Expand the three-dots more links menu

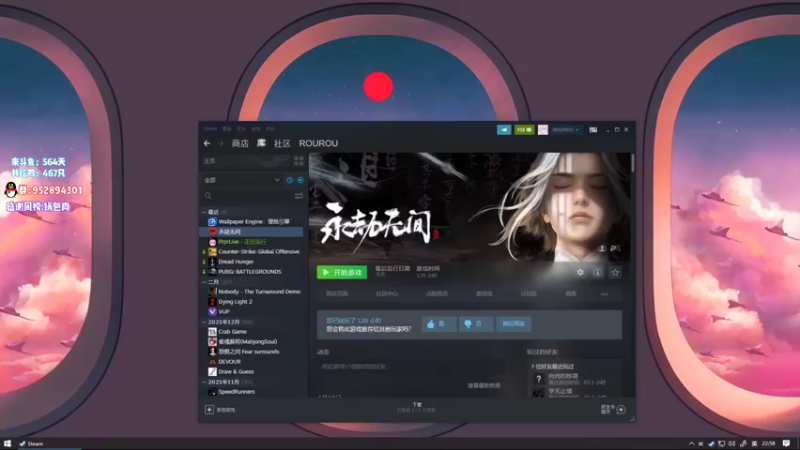click(605, 294)
